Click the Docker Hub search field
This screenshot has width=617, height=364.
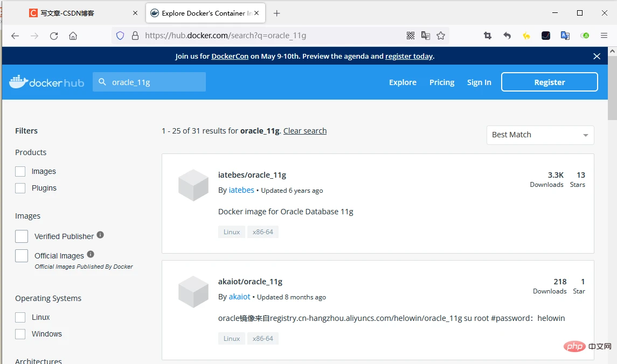click(x=149, y=82)
